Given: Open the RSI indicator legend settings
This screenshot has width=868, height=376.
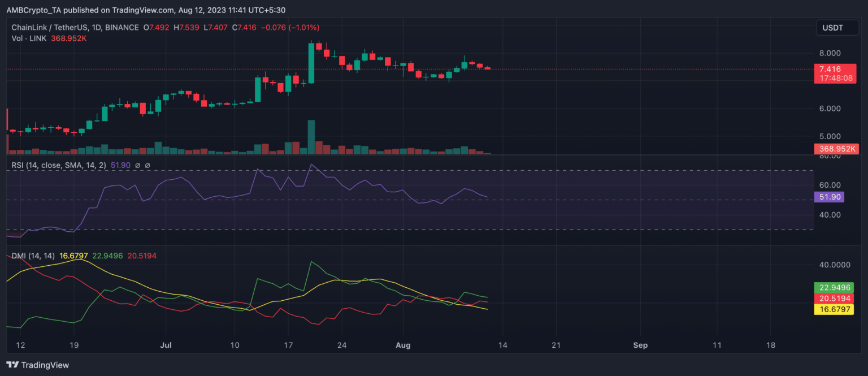Looking at the screenshot, I should pos(59,165).
